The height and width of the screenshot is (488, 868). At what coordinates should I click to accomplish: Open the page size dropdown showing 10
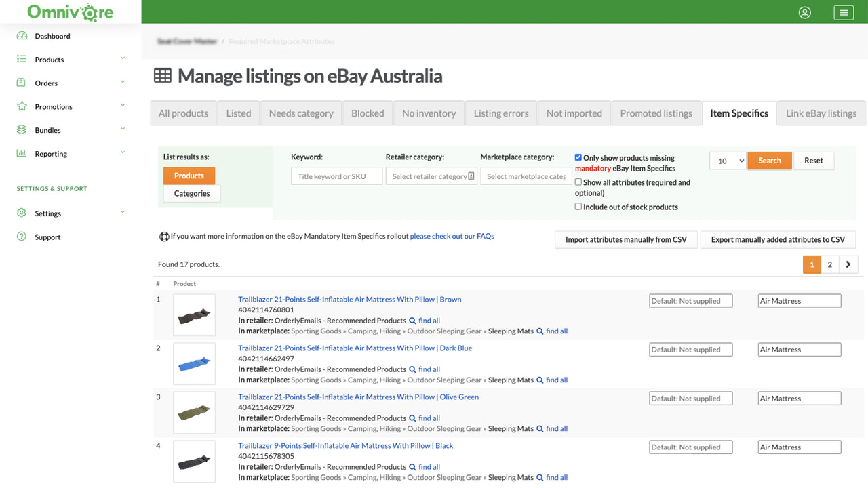(x=727, y=161)
